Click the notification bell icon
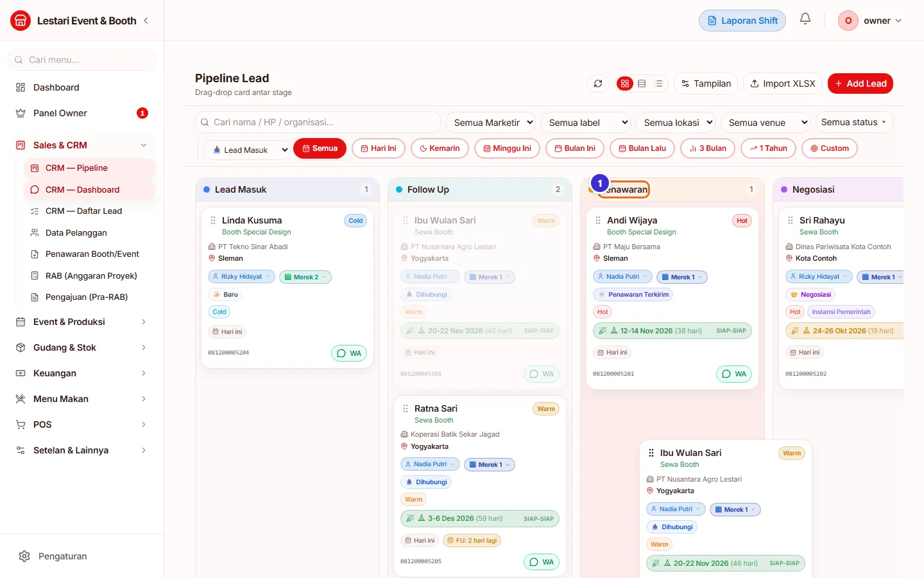This screenshot has width=924, height=578. [805, 19]
